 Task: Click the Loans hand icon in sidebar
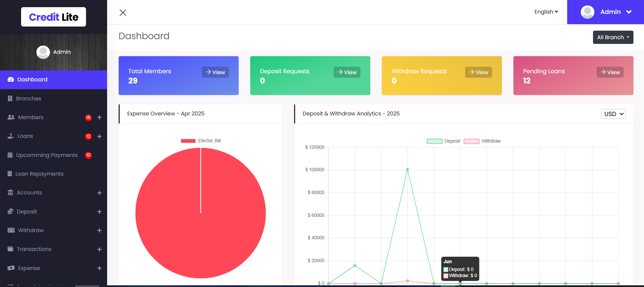click(11, 136)
